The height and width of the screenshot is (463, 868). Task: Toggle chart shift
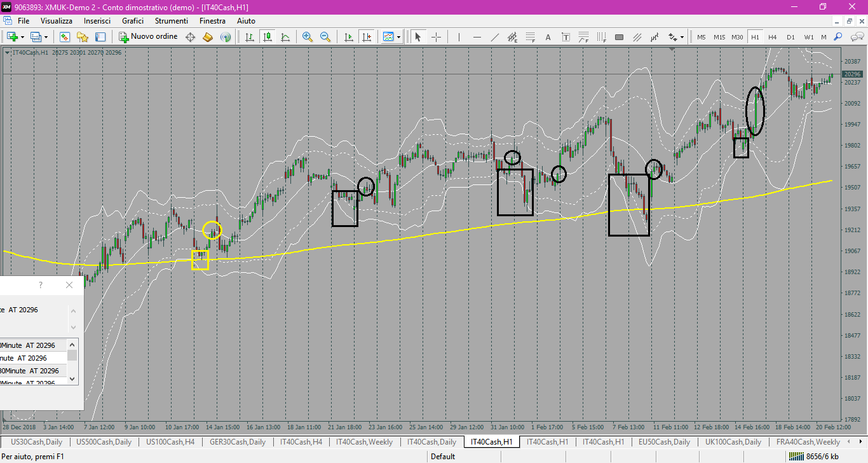[366, 37]
